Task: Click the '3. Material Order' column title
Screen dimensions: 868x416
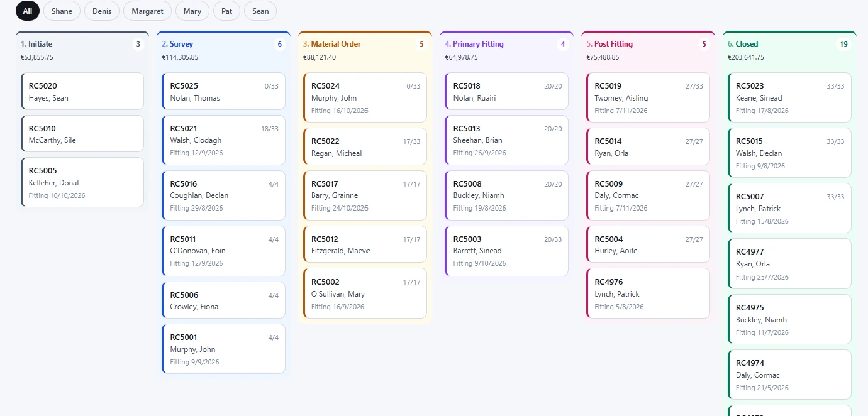Action: pos(332,44)
